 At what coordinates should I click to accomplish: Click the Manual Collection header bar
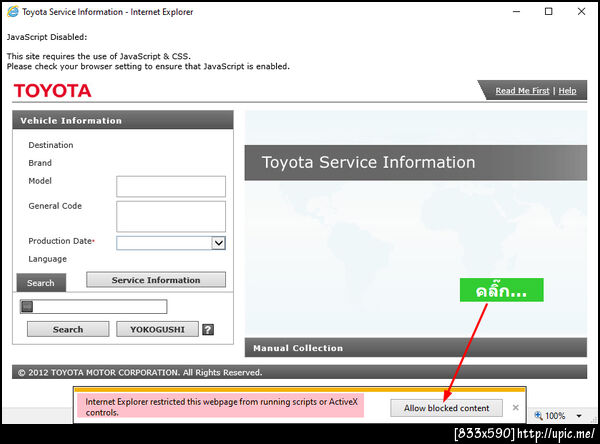point(416,348)
